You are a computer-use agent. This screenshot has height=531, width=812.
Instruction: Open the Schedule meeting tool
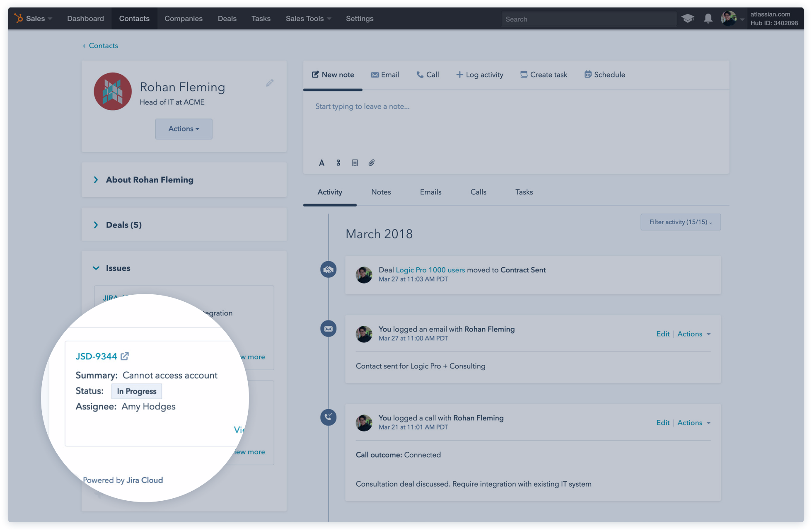pyautogui.click(x=604, y=75)
